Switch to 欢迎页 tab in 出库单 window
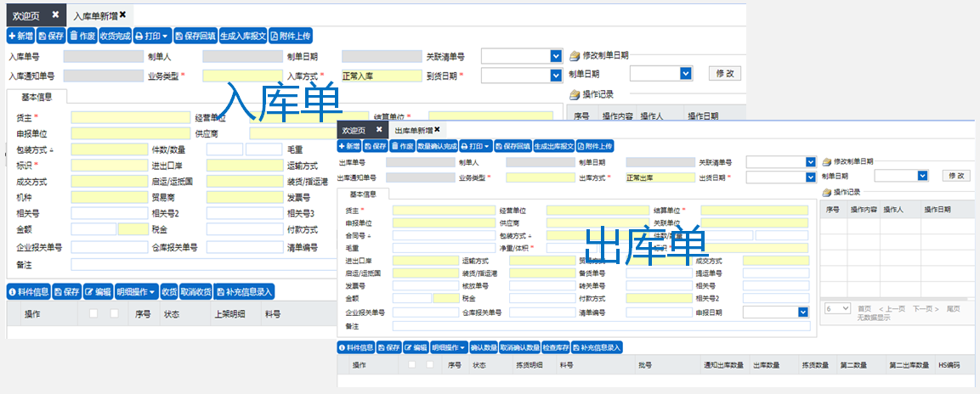Image resolution: width=980 pixels, height=394 pixels. pyautogui.click(x=354, y=130)
